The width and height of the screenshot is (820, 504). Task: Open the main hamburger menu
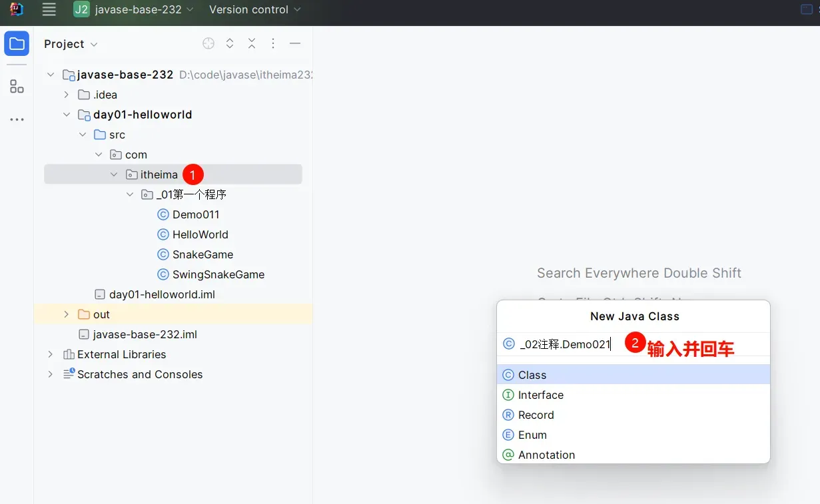pos(49,9)
